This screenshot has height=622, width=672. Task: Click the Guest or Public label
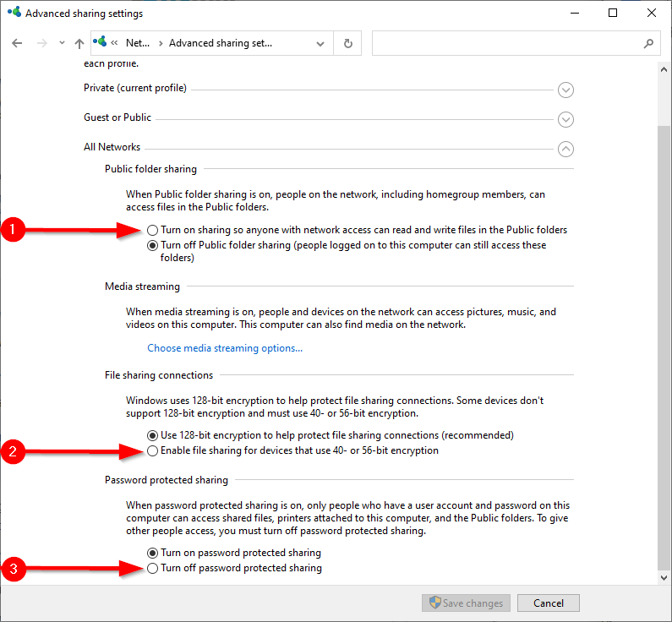coord(117,117)
